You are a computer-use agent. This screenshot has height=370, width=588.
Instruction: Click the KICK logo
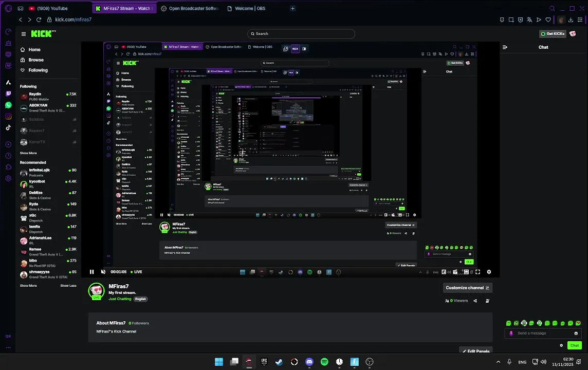(43, 34)
